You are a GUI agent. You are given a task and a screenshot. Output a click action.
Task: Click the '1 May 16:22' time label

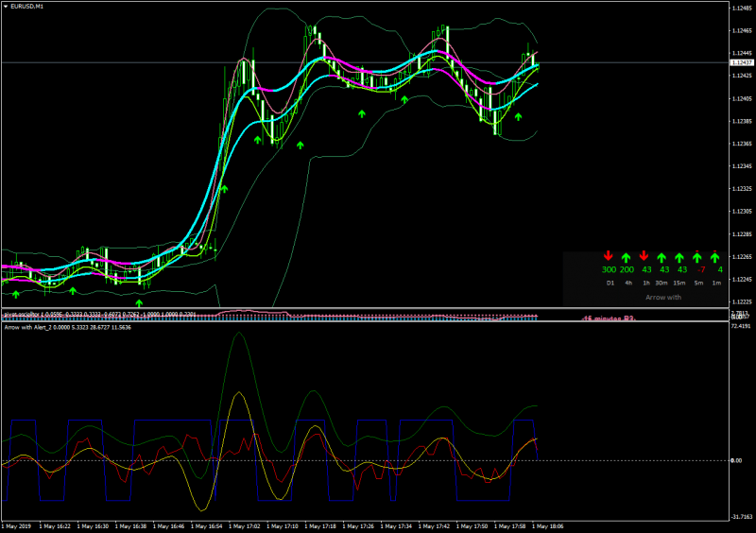coord(55,526)
